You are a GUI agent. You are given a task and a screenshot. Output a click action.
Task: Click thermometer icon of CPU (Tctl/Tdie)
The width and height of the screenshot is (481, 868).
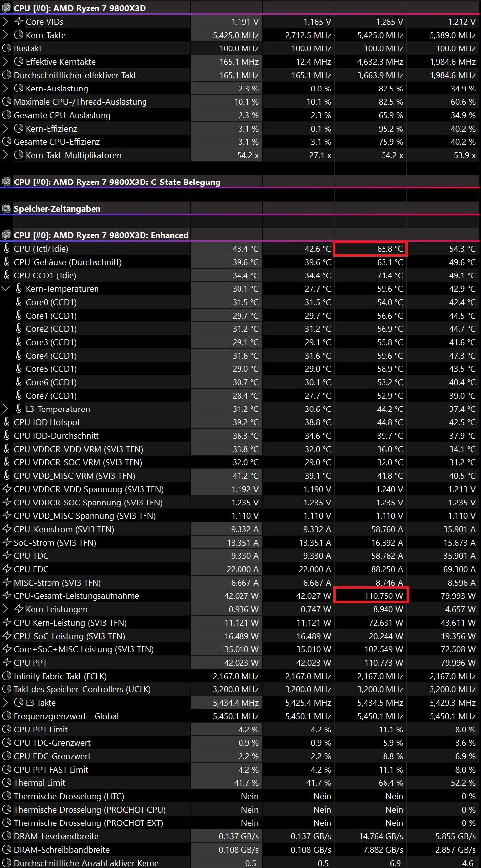[x=7, y=249]
